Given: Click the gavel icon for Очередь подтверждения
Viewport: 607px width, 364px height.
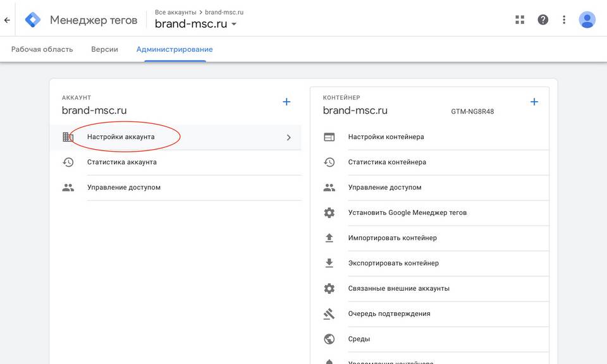Looking at the screenshot, I should coord(329,313).
